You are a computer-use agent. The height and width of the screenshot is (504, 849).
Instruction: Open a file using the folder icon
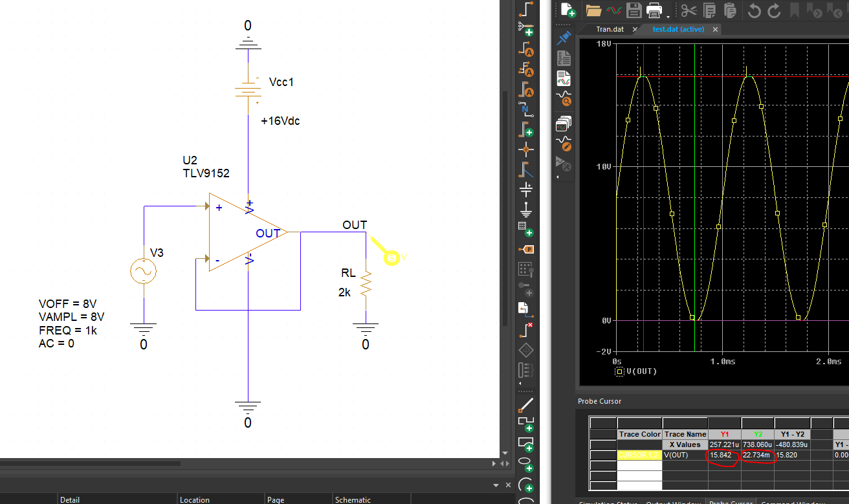pos(593,10)
